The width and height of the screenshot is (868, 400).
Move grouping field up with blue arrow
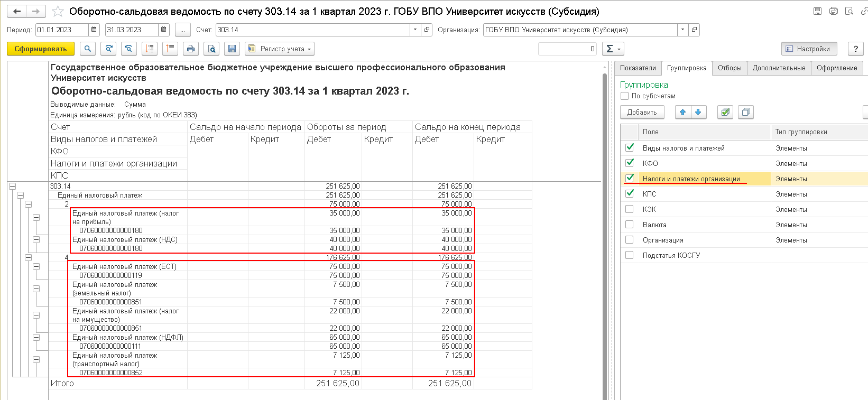coord(682,112)
